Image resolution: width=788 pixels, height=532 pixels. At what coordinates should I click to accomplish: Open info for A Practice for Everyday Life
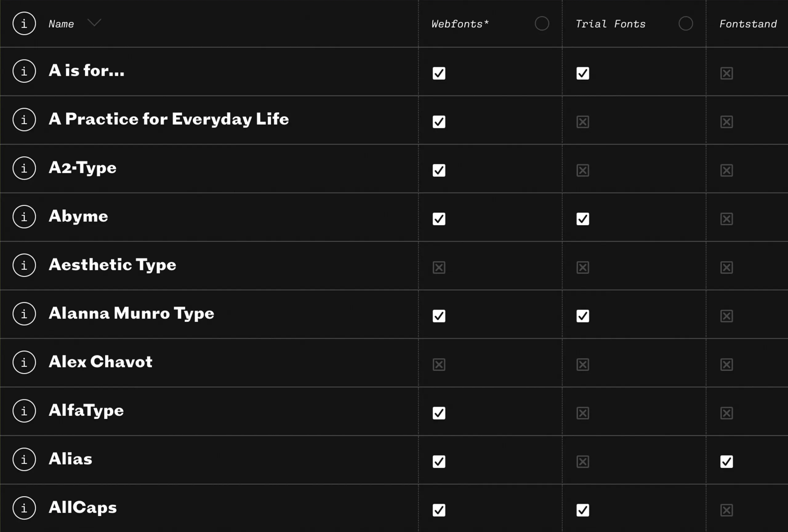(x=24, y=120)
